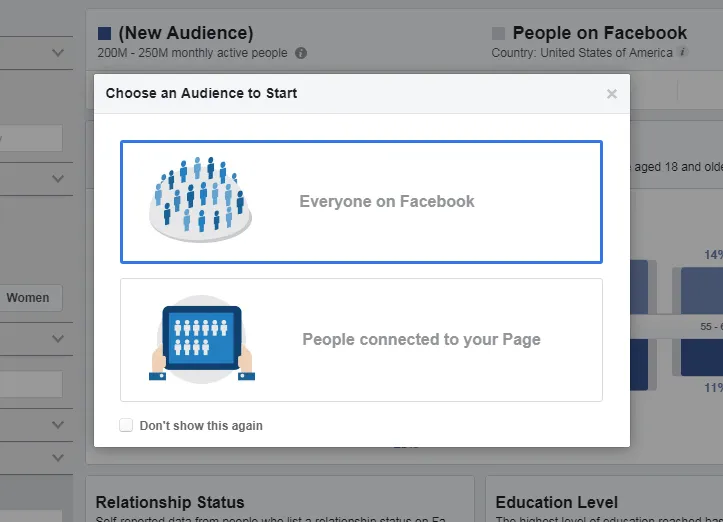Expand the topmost sidebar section chevron
This screenshot has height=522, width=723.
pos(58,51)
